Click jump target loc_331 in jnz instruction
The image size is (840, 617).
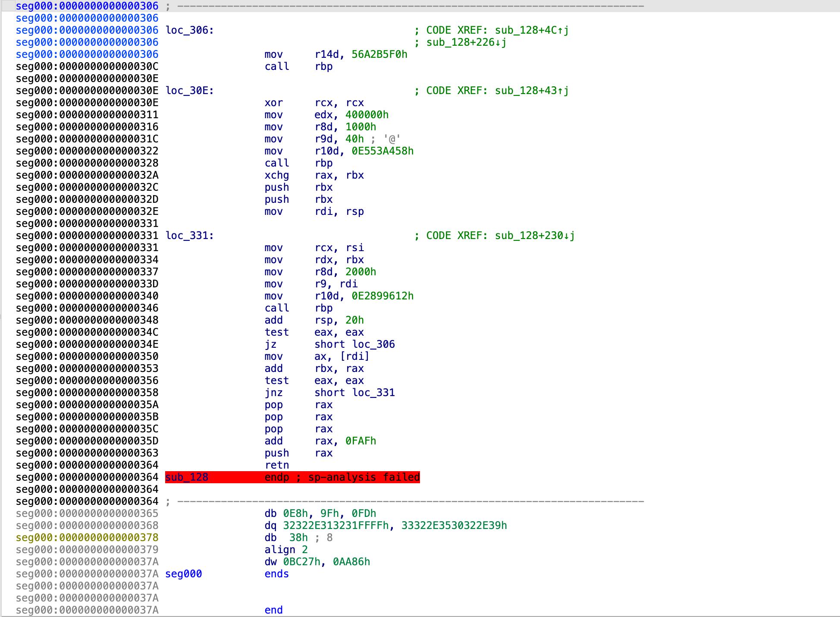click(373, 393)
